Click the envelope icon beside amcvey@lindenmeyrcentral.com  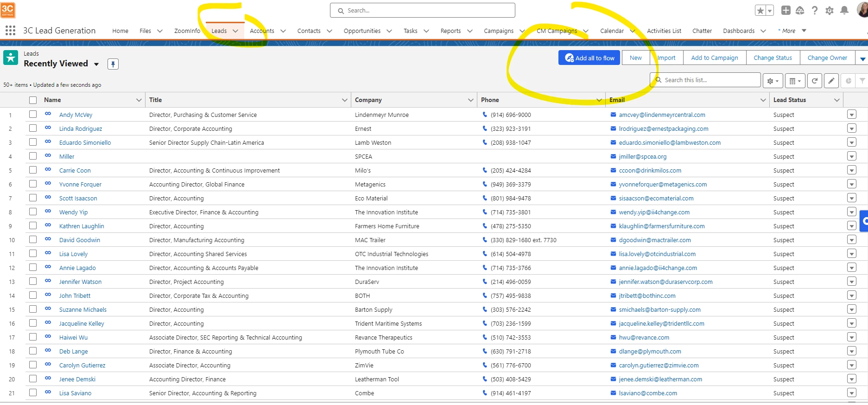coord(613,115)
